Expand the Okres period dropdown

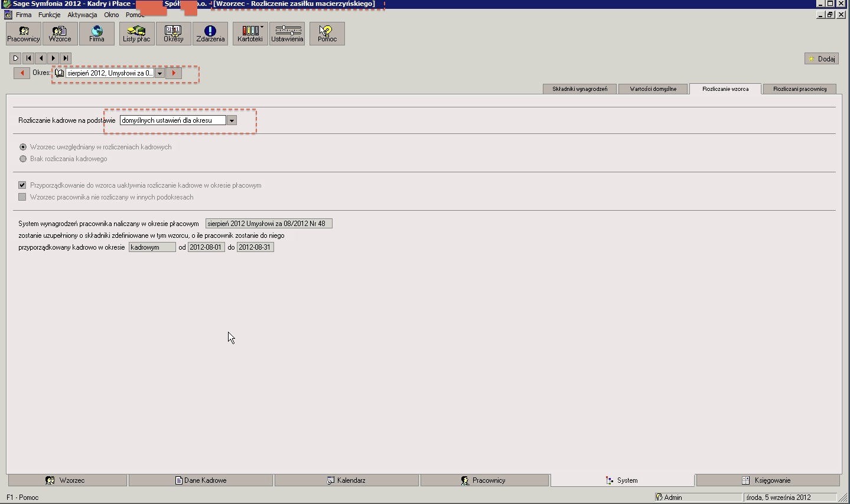click(x=159, y=73)
